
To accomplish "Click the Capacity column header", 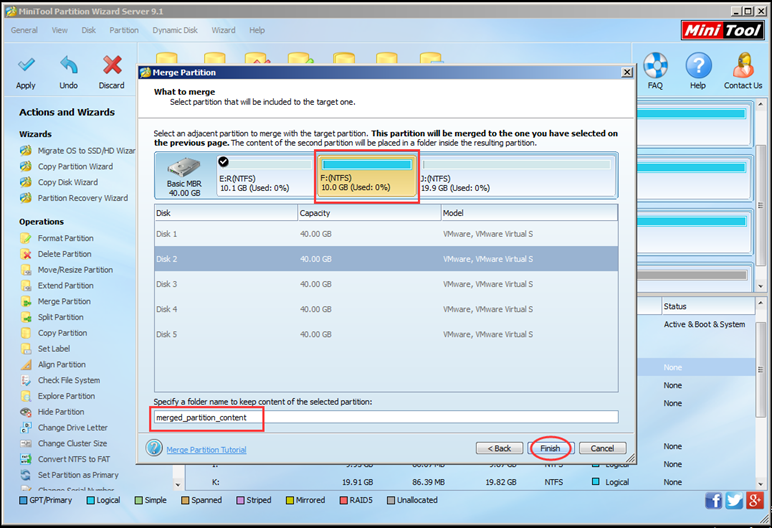I will [x=369, y=213].
